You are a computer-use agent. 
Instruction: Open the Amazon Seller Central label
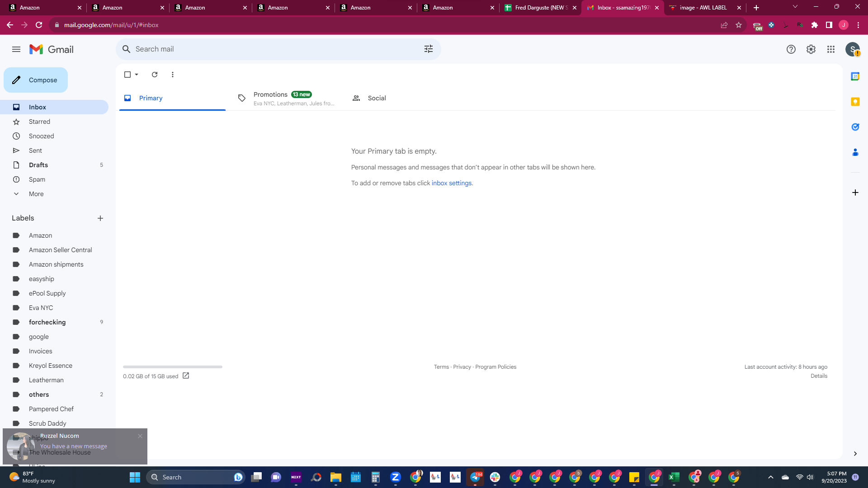pos(54,250)
